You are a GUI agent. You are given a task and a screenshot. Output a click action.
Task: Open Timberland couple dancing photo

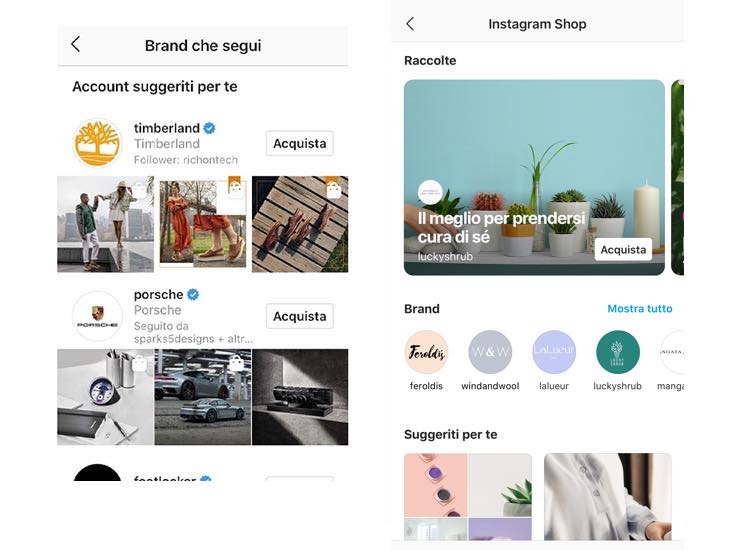point(106,224)
